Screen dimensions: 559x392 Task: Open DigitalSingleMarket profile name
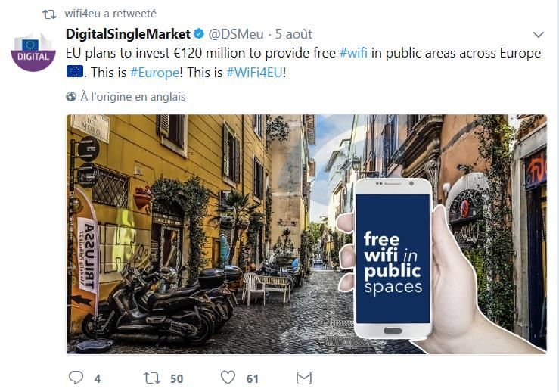[x=128, y=34]
